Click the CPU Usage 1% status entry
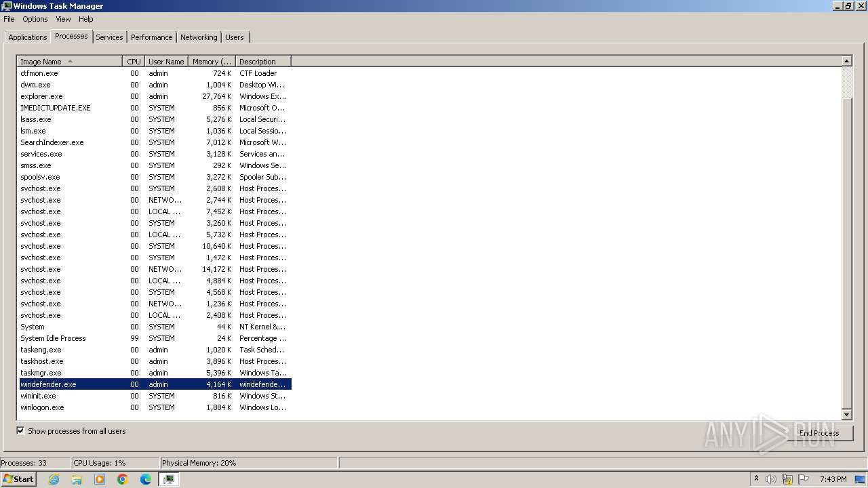868x488 pixels. pyautogui.click(x=115, y=463)
